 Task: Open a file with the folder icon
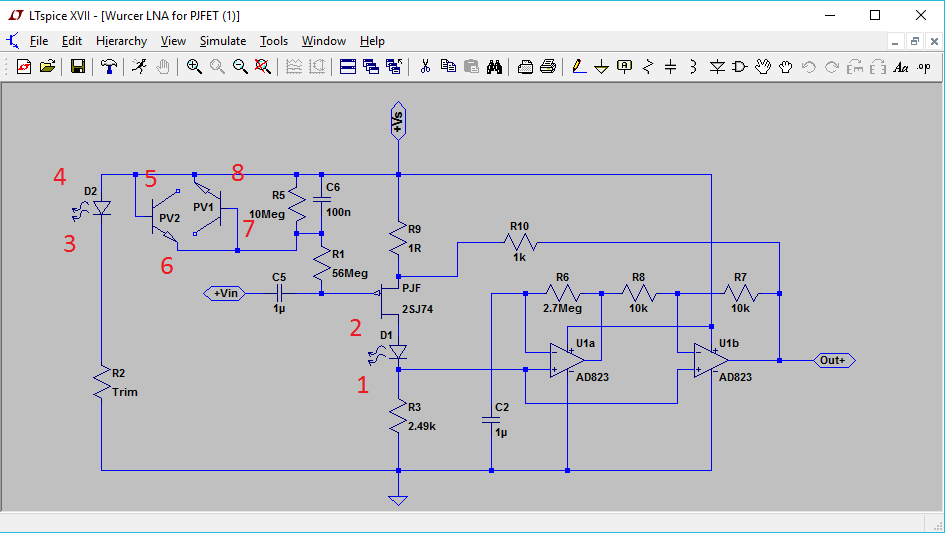tap(48, 66)
